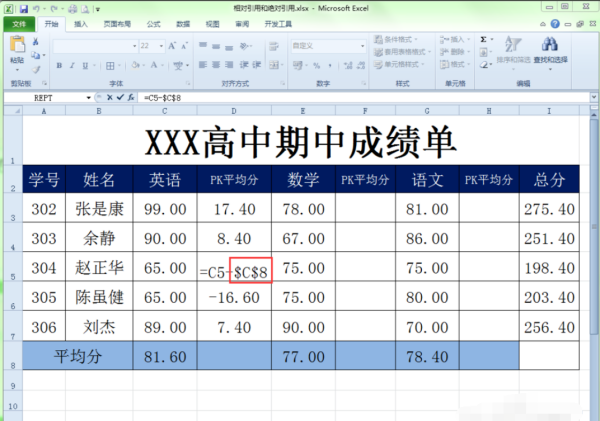Click the Select All corner button

point(13,111)
